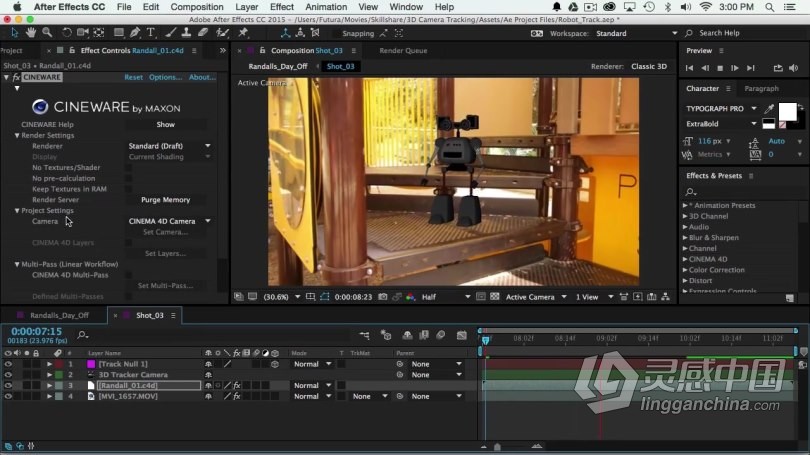810x455 pixels.
Task: Open the Layer menu
Action: [246, 7]
